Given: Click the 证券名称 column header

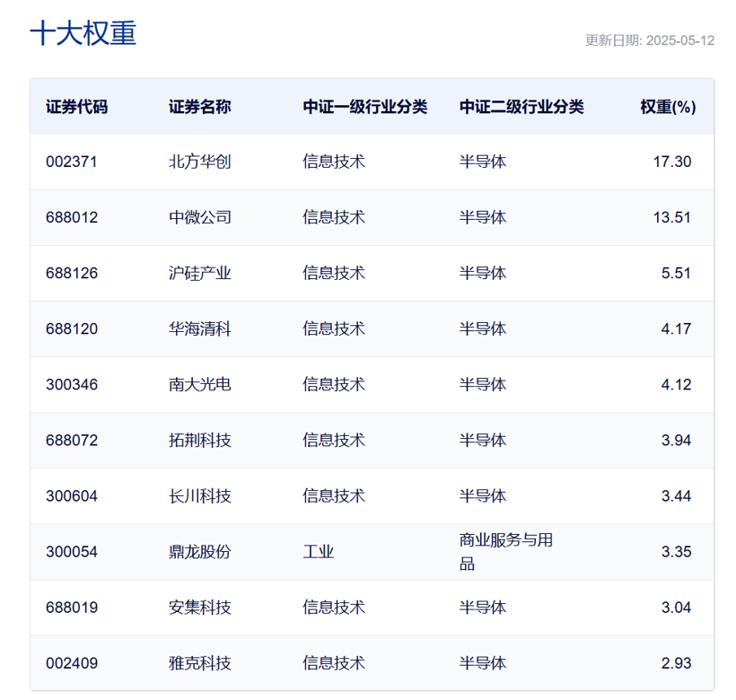Looking at the screenshot, I should click(x=200, y=107).
